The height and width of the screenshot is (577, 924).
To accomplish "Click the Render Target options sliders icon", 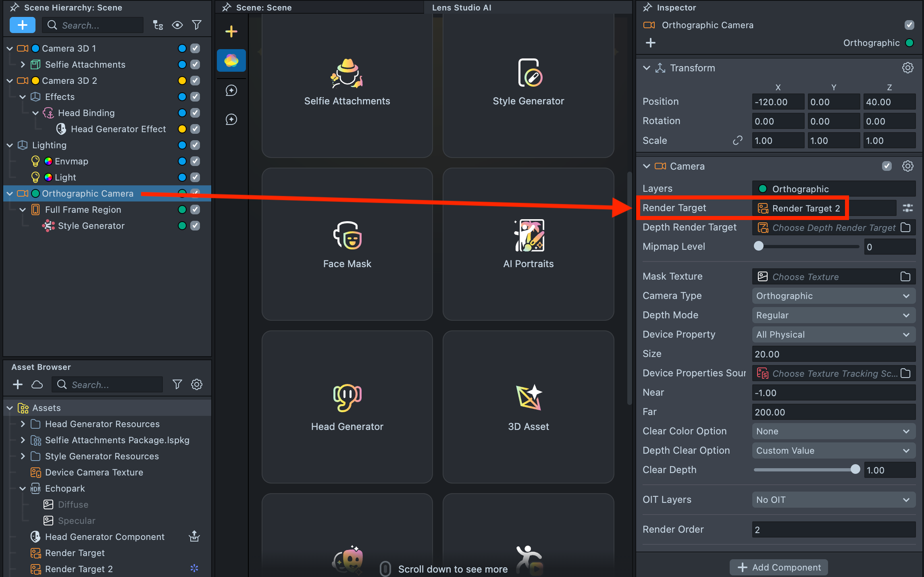I will pyautogui.click(x=907, y=208).
